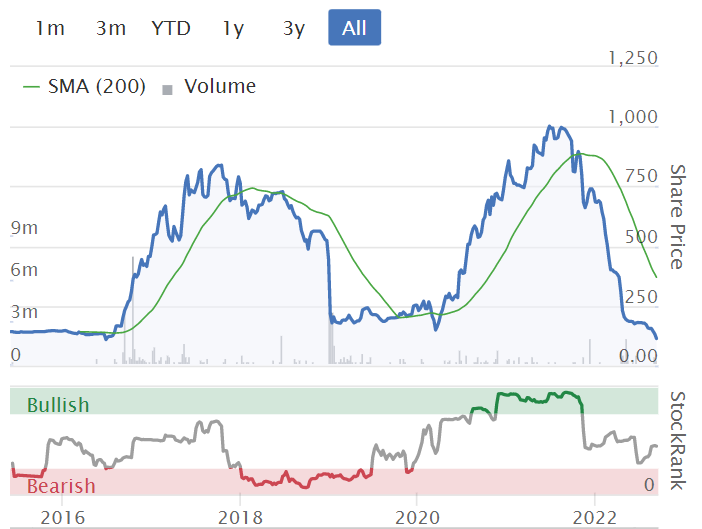Click the 500 price axis label
702x529 pixels.
tap(641, 237)
